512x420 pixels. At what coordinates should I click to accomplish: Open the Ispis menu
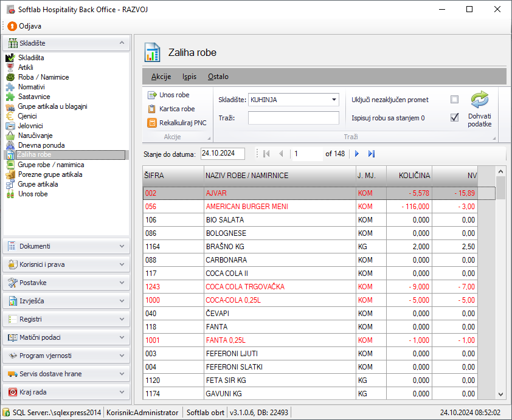189,77
